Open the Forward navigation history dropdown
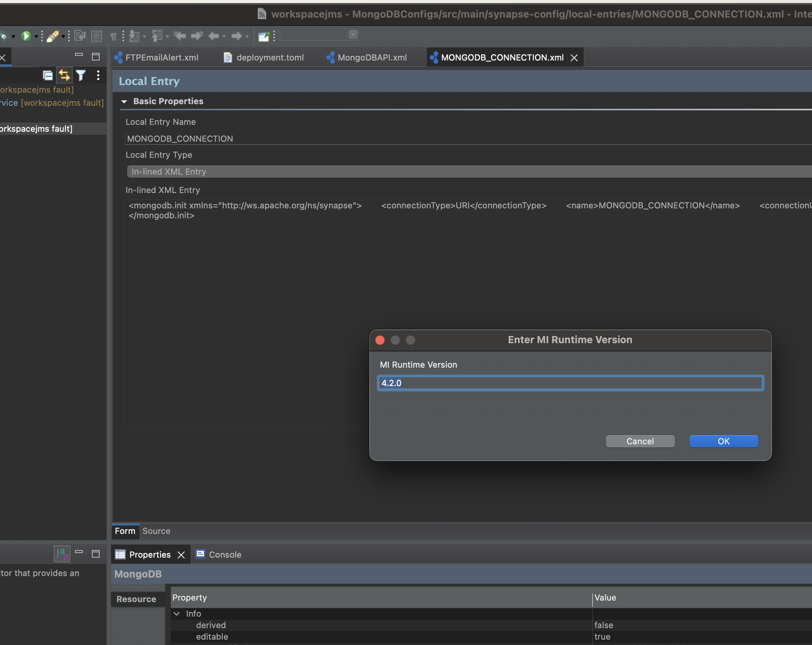Screen dimensions: 812x645 247,36
